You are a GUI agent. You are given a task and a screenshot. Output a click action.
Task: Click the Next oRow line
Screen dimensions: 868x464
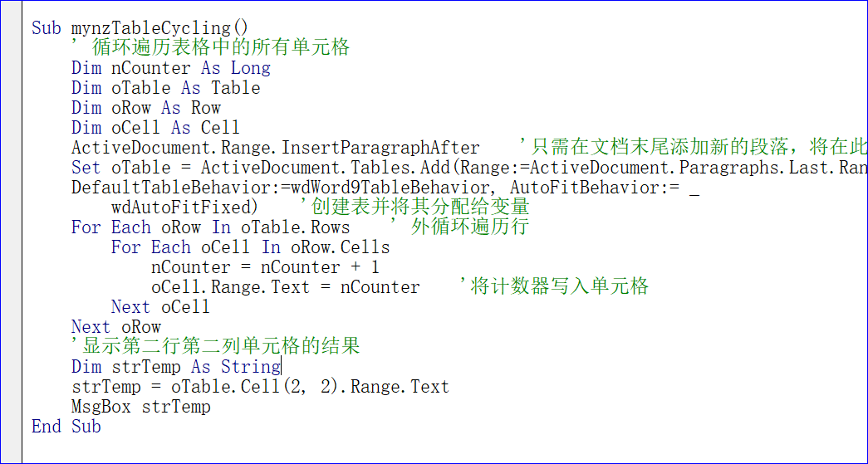coord(115,327)
